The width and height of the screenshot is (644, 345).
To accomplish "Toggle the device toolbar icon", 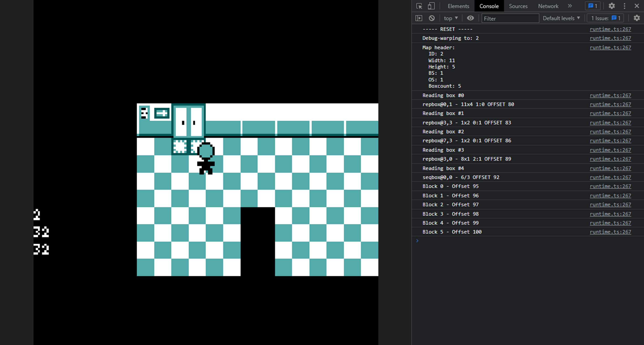I will [x=431, y=6].
